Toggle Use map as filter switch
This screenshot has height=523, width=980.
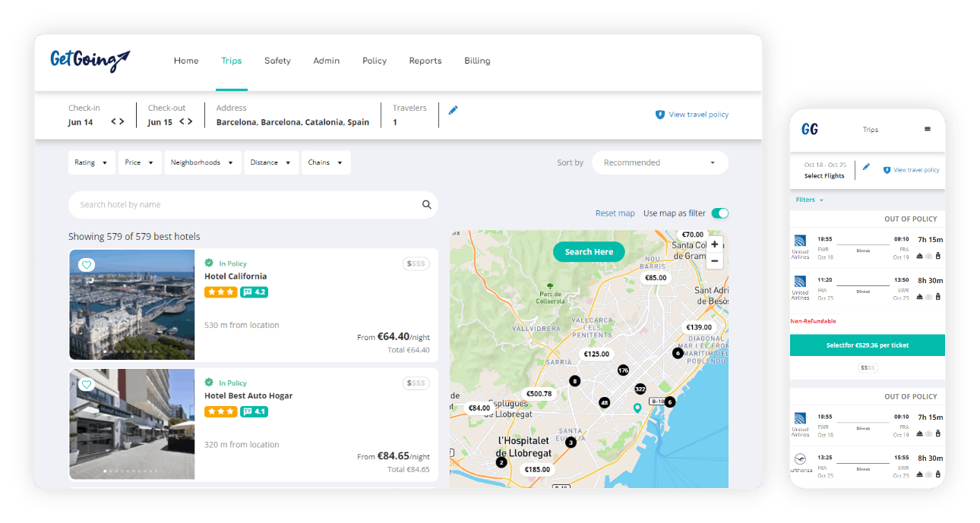click(x=719, y=213)
